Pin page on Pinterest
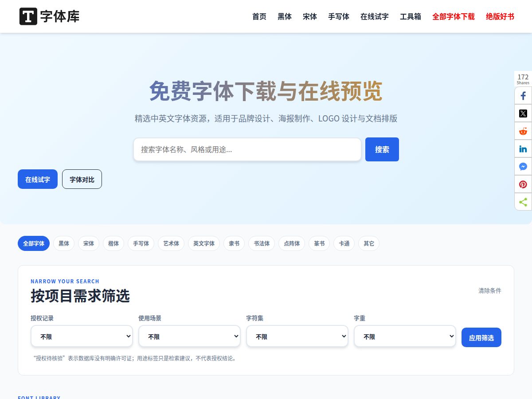The width and height of the screenshot is (532, 399). click(x=523, y=184)
